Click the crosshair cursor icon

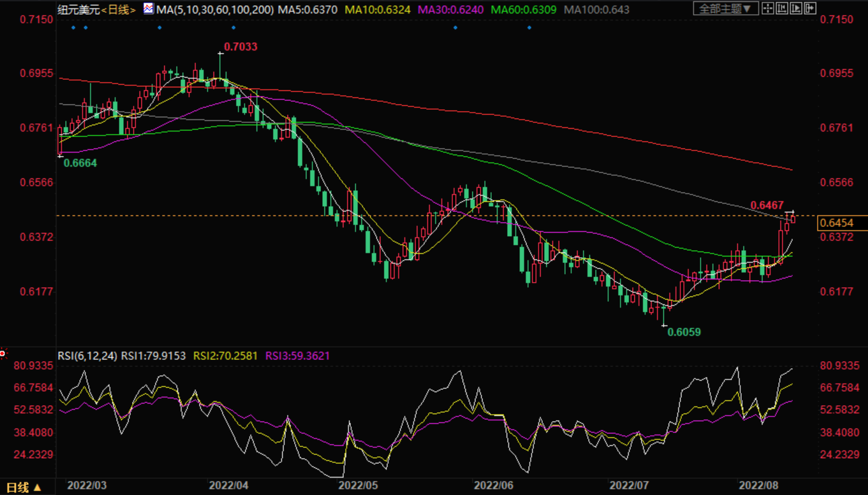coord(768,9)
